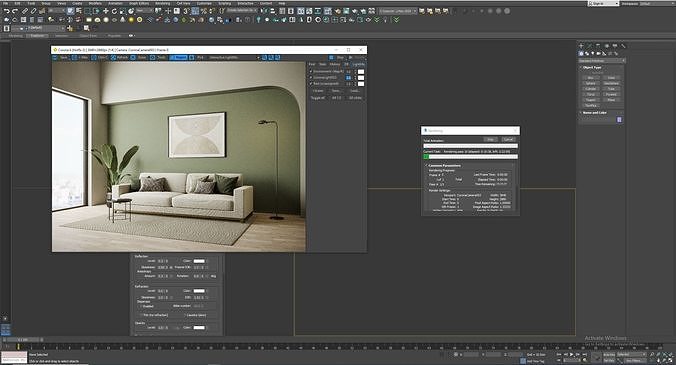This screenshot has width=676, height=365.
Task: Click the Undo arrow icon
Action: coord(6,11)
